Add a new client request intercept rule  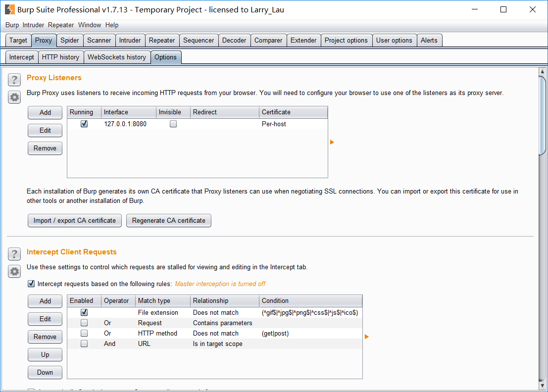[x=45, y=301]
